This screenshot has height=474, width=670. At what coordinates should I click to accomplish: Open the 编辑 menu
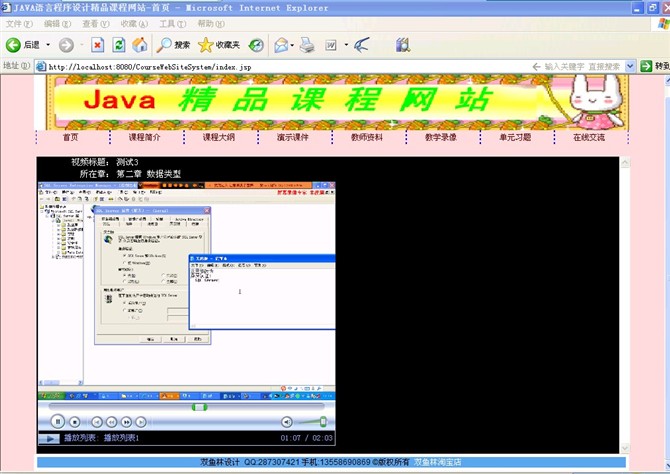(x=57, y=24)
